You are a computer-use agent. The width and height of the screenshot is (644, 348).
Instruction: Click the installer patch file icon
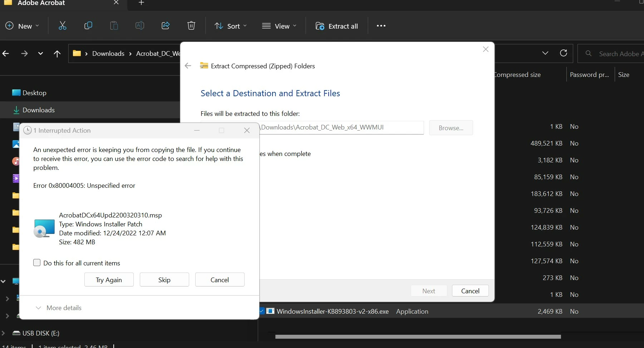point(44,229)
